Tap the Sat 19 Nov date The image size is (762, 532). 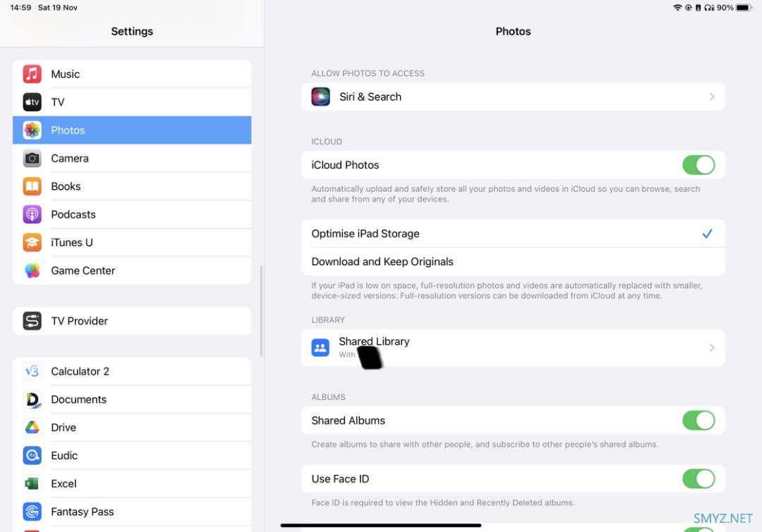point(58,7)
